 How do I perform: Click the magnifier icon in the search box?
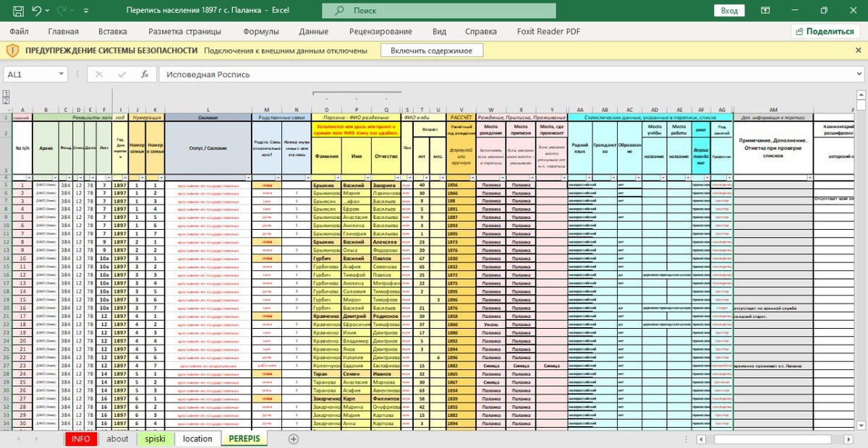pos(341,11)
